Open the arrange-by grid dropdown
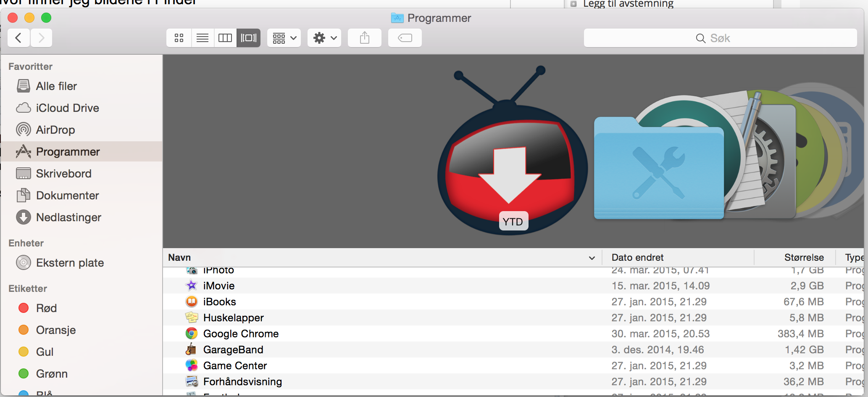868x397 pixels. point(284,38)
